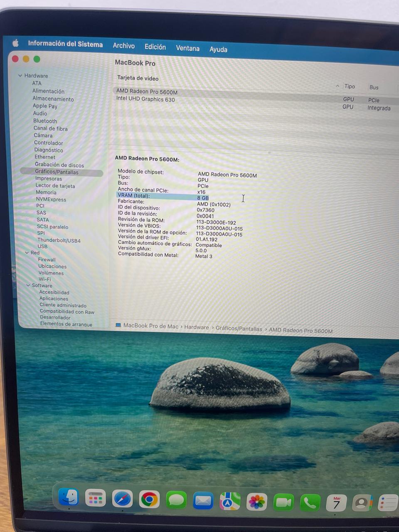Image resolution: width=399 pixels, height=532 pixels.
Task: Open Photos app in the Dock
Action: [257, 502]
